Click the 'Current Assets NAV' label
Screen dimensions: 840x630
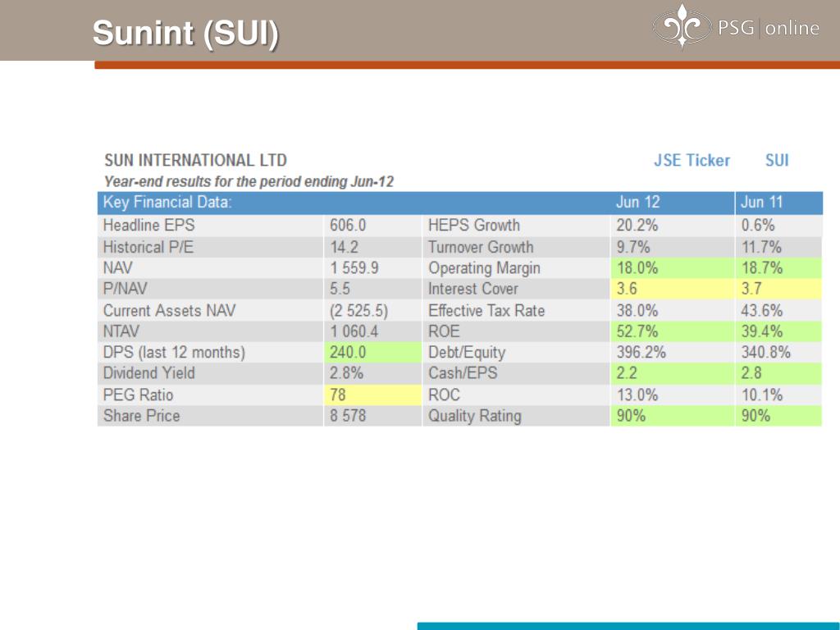(x=169, y=311)
